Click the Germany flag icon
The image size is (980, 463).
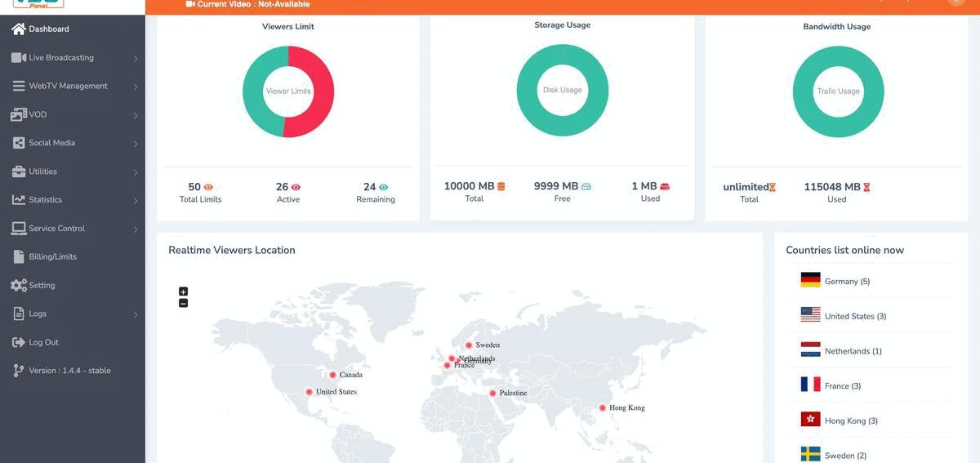click(810, 280)
